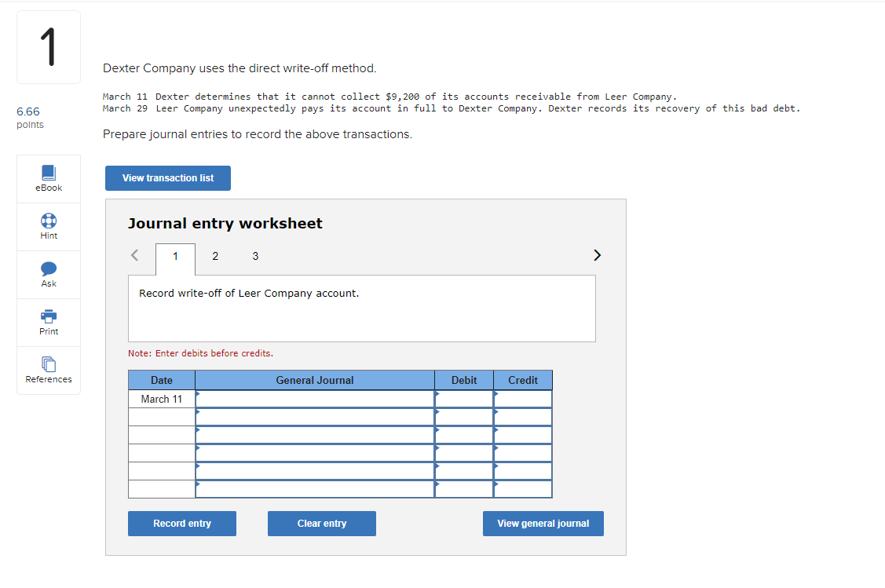Print this assignment

tap(48, 322)
